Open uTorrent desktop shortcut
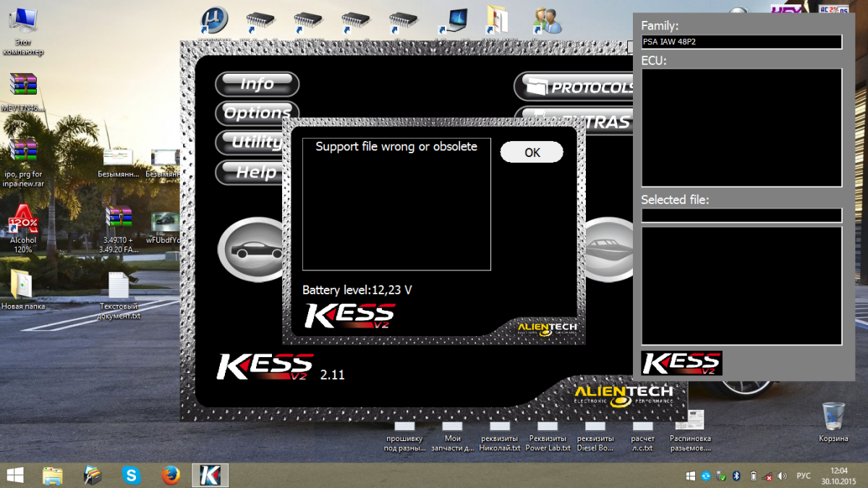 tap(213, 20)
